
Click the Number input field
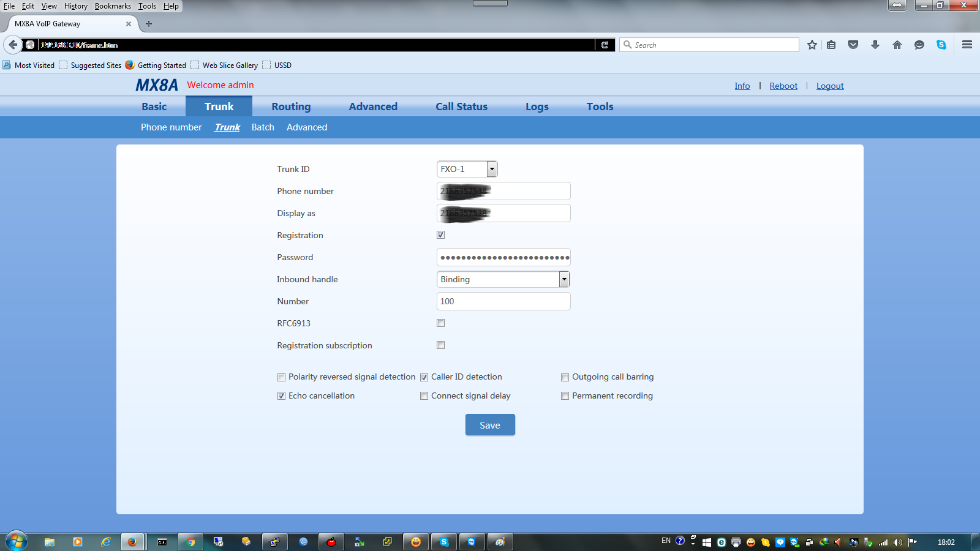click(x=503, y=301)
